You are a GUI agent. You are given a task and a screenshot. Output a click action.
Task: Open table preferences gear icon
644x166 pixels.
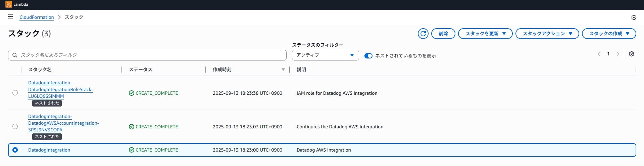pyautogui.click(x=631, y=54)
